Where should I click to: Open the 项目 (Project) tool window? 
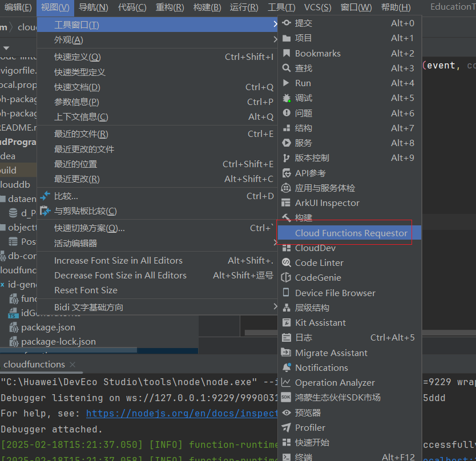pos(349,38)
